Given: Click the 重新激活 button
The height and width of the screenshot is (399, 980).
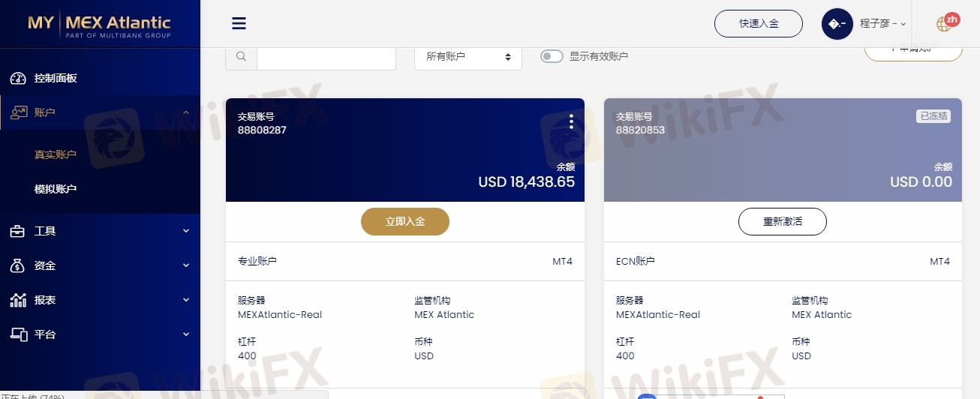Looking at the screenshot, I should 783,221.
